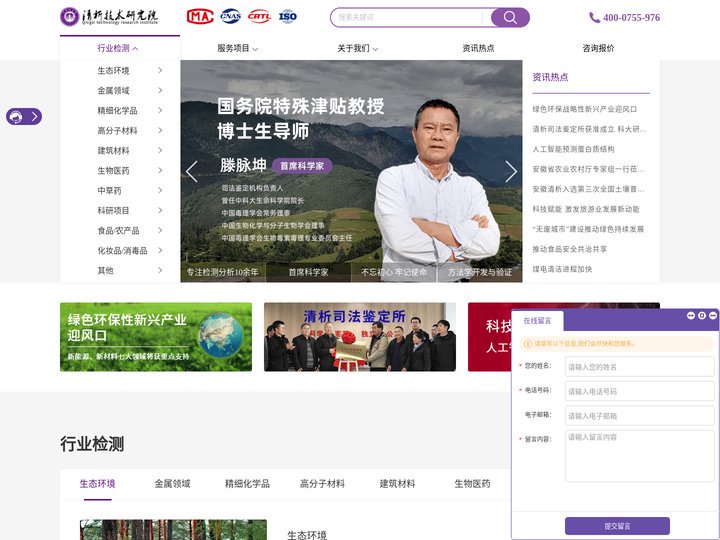720x540 pixels.
Task: Select 首席科学家 banner tab at bottom
Action: (x=308, y=272)
